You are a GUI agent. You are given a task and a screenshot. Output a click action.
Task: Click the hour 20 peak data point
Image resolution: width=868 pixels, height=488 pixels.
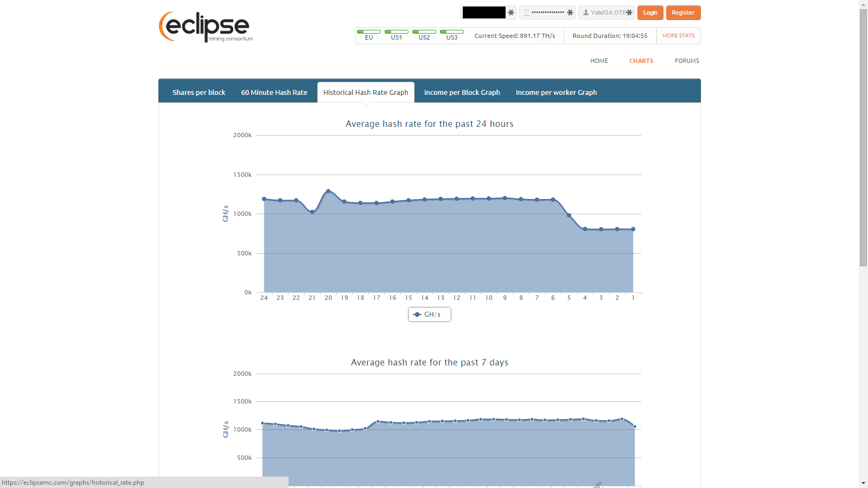(x=328, y=191)
